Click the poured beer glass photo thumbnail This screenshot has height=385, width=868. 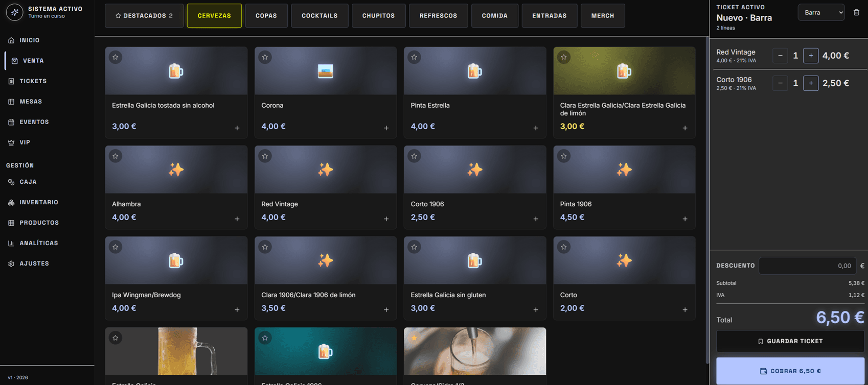point(475,351)
